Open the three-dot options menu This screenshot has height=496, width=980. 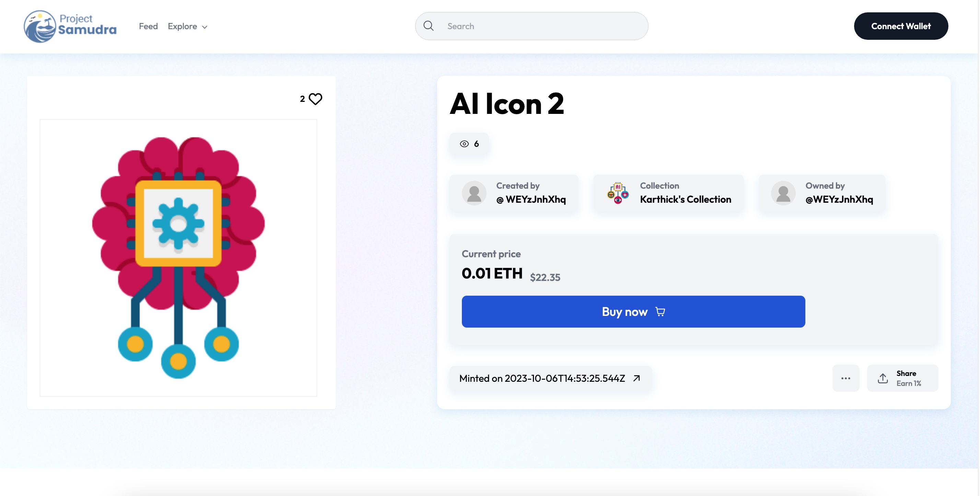tap(846, 378)
